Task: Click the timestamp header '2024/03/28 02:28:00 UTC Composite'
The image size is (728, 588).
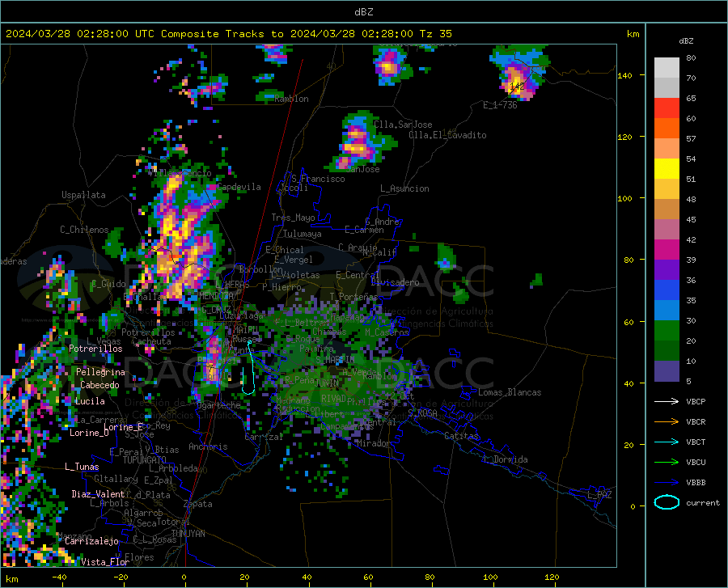Action: click(112, 33)
